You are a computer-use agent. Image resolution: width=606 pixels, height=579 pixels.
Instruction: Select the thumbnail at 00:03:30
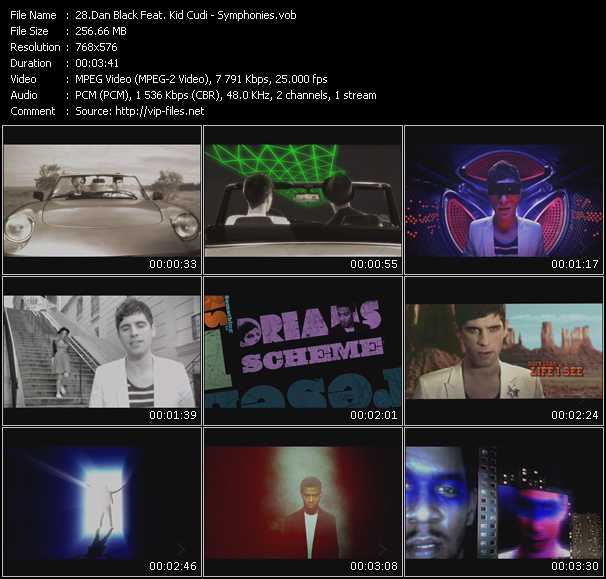504,502
